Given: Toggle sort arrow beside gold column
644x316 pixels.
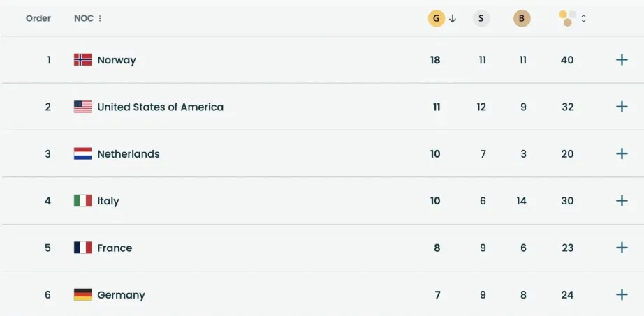Looking at the screenshot, I should pos(453,19).
